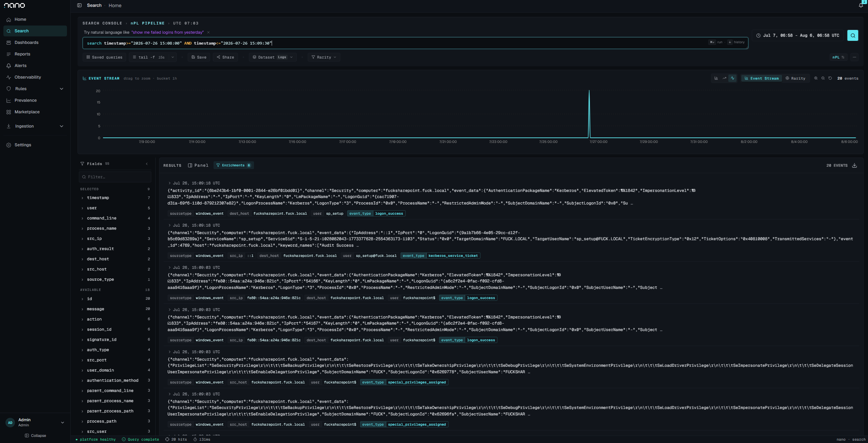Toggle the nPL mode switch
The height and width of the screenshot is (443, 868).
coord(838,57)
